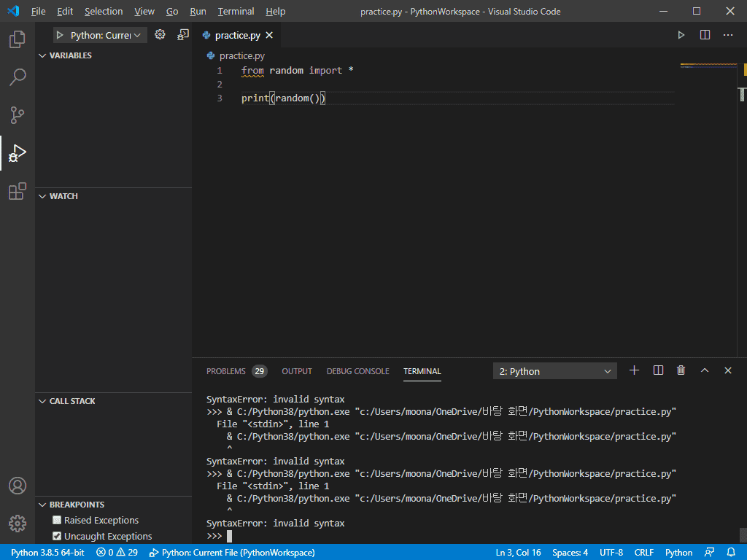
Task: Open launch.json with the gear icon
Action: click(x=160, y=35)
